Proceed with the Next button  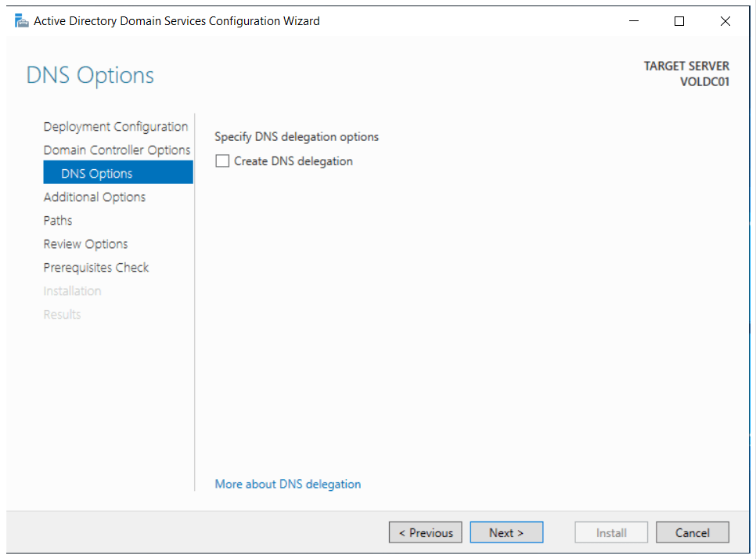click(506, 532)
